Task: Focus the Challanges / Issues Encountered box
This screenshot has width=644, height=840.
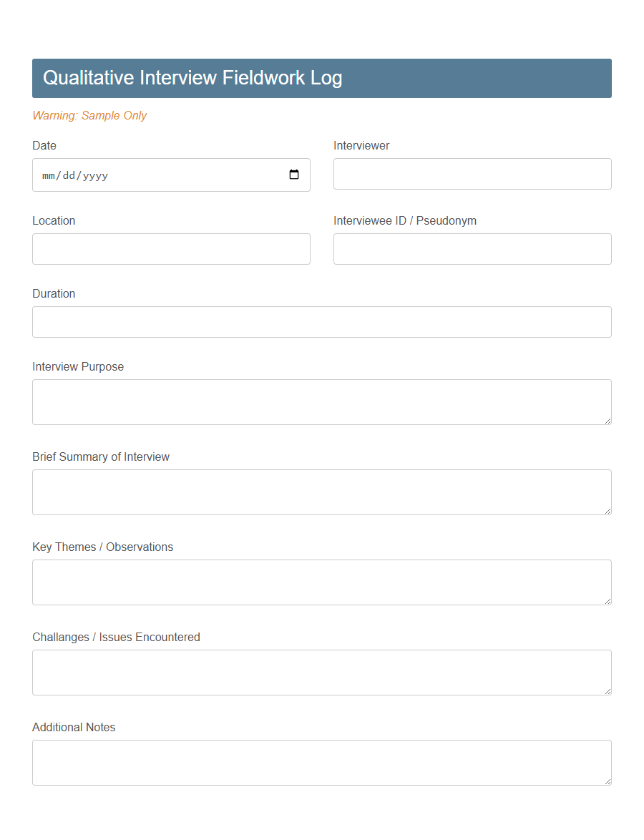Action: (321, 672)
